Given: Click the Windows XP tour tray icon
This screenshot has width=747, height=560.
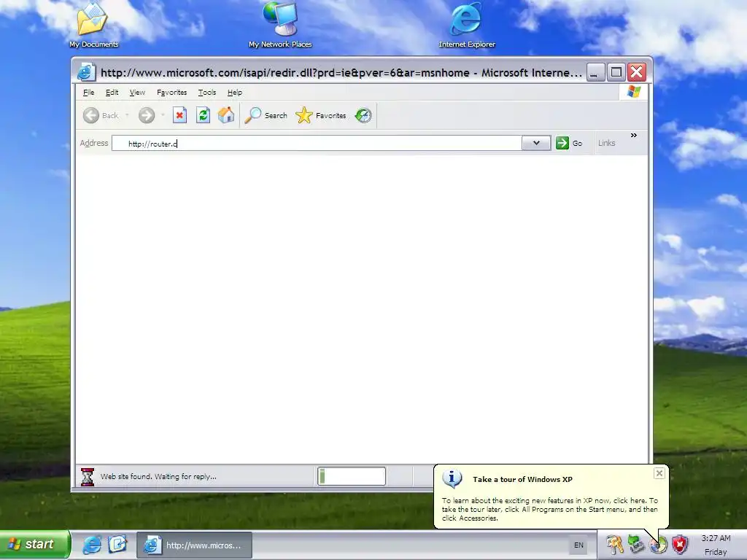Looking at the screenshot, I should point(659,545).
